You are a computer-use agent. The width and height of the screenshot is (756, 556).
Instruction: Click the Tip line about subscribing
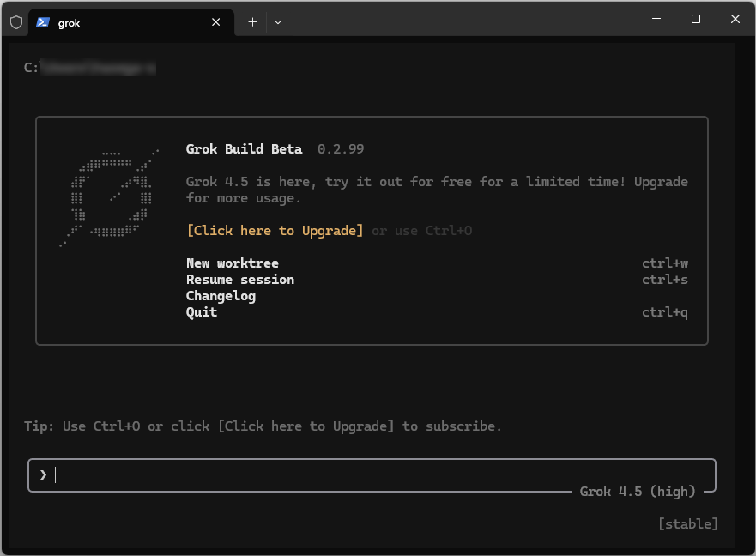tap(263, 426)
